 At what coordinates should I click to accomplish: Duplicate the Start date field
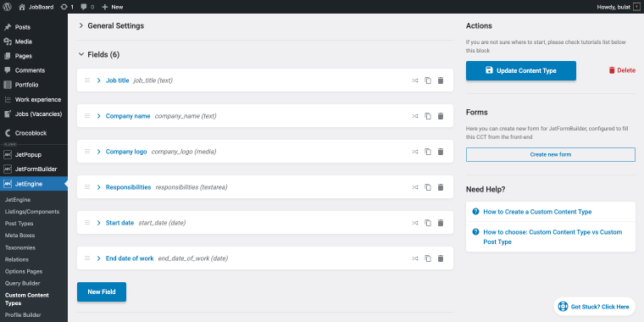tap(428, 223)
